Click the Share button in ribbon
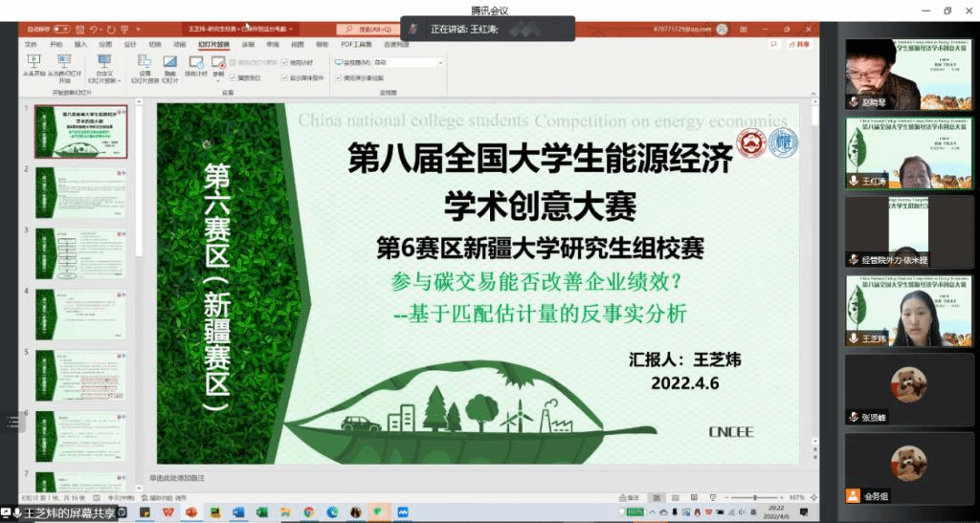 [799, 44]
